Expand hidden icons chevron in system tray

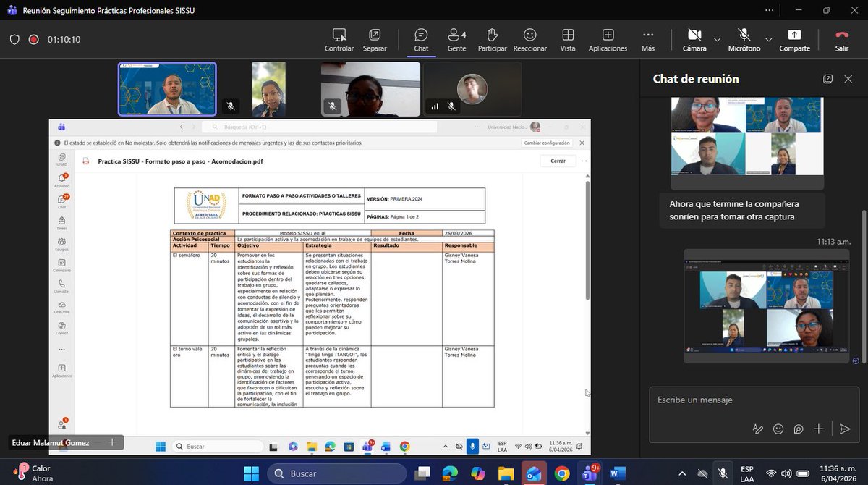681,474
